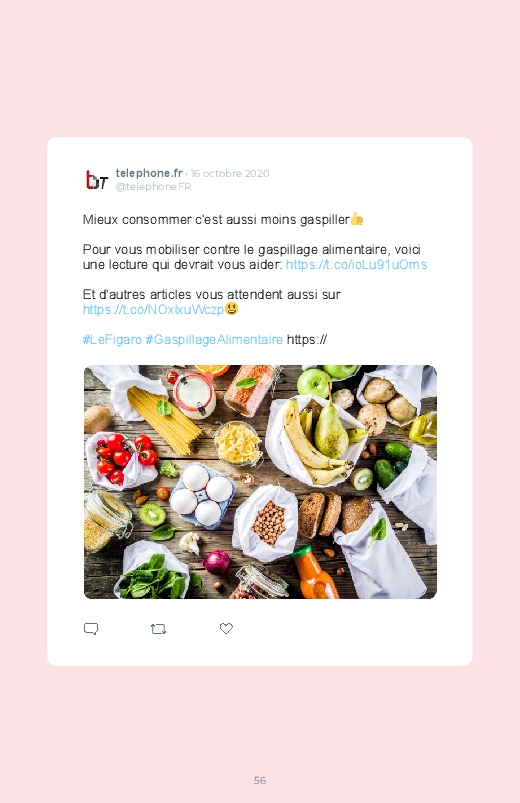The height and width of the screenshot is (803, 520).
Task: Click the cherry tomatoes in the photo
Action: 125,457
